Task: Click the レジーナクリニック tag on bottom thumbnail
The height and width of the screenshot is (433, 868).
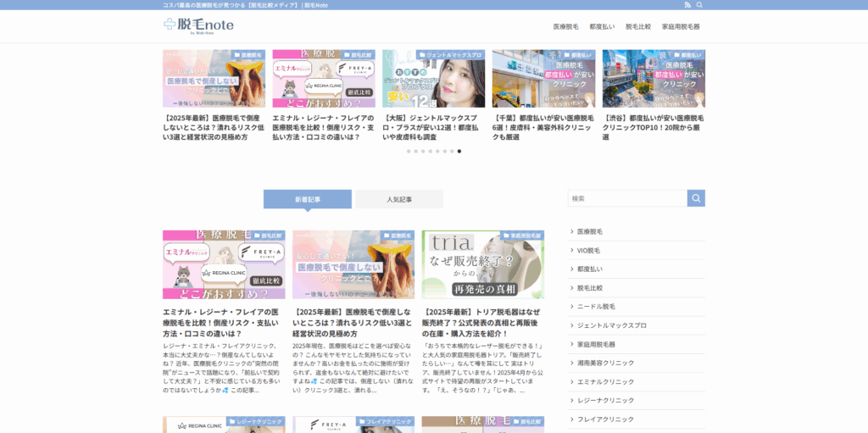Action: (x=256, y=421)
